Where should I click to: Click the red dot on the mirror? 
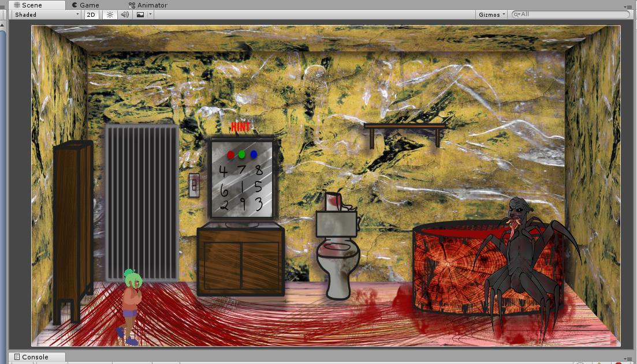click(x=230, y=155)
